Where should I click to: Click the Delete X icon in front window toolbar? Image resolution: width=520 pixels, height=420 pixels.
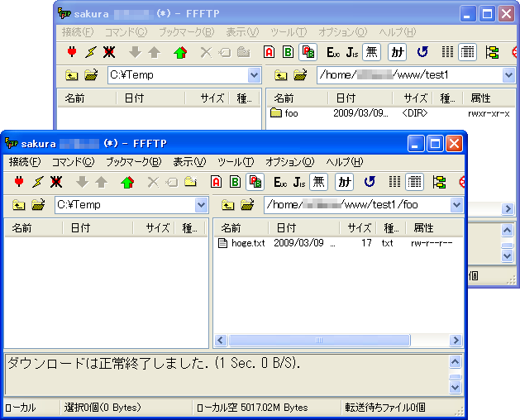(153, 182)
